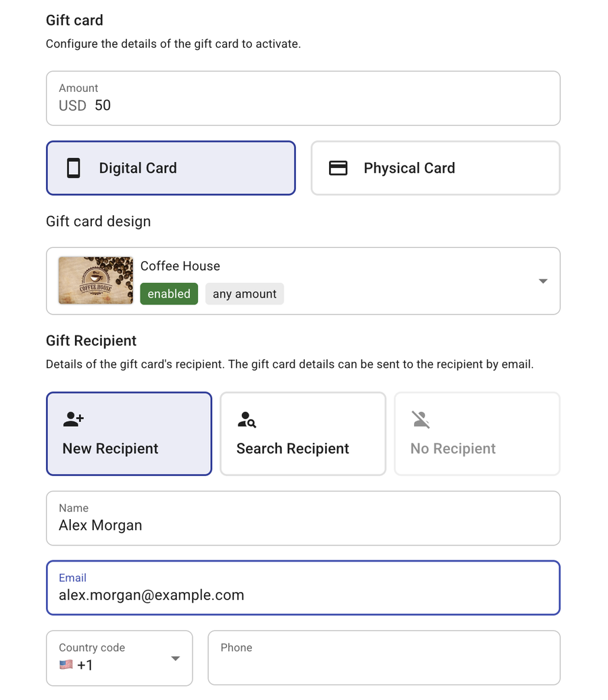Click the phone icon on Digital Card
This screenshot has height=700, width=608.
[74, 168]
